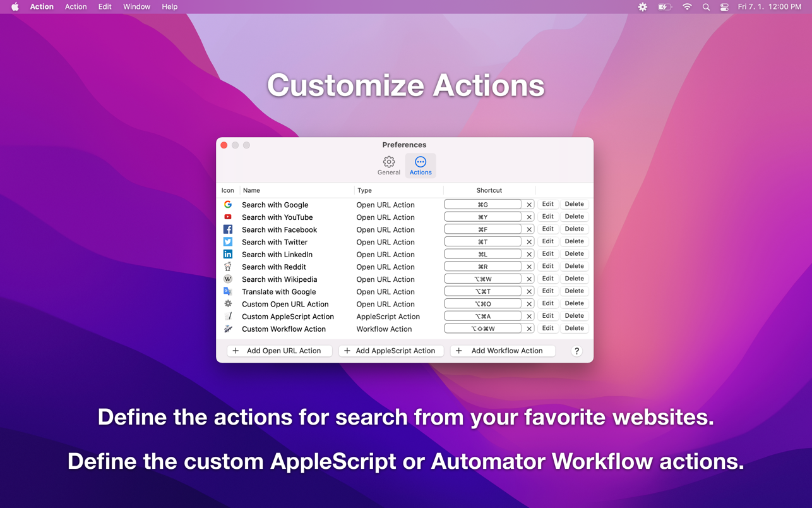
Task: Click the Reddit icon in the list
Action: pos(228,267)
